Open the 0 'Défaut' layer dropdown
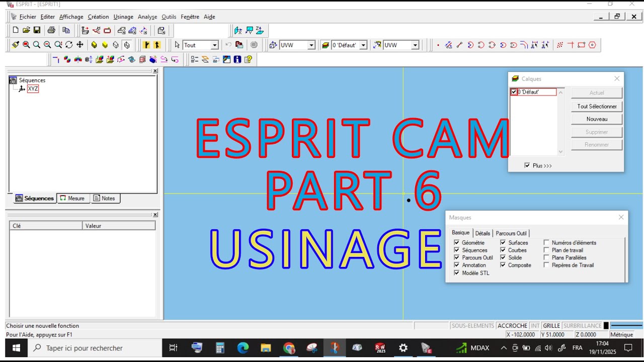 click(x=363, y=45)
